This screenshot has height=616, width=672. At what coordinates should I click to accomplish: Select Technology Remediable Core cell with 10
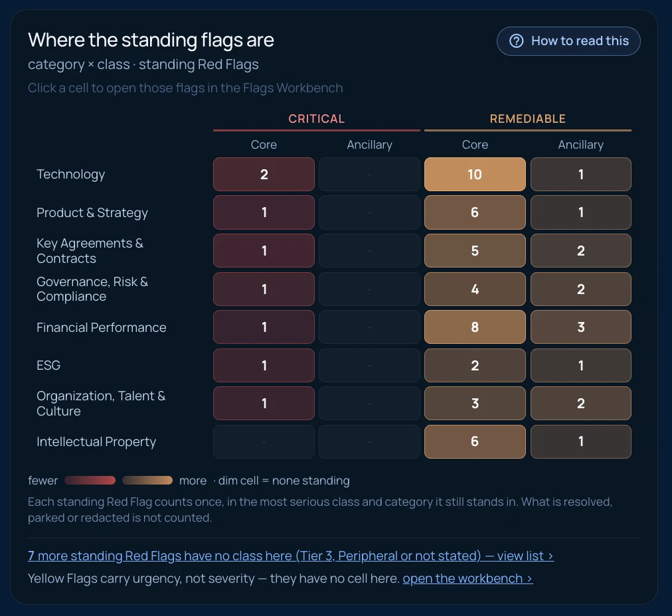(x=475, y=175)
